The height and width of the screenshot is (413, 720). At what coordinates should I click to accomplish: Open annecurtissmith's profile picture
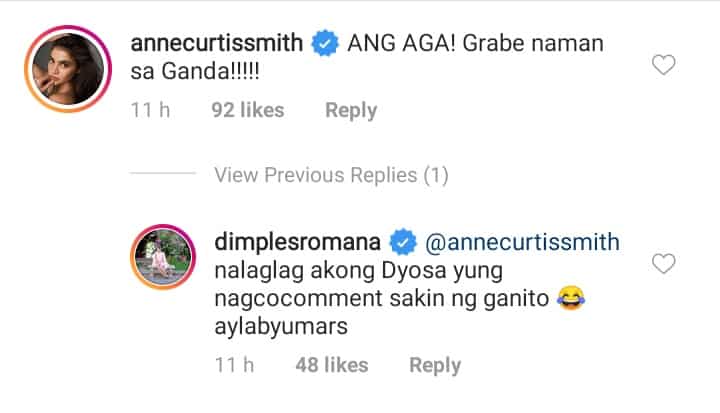click(68, 69)
